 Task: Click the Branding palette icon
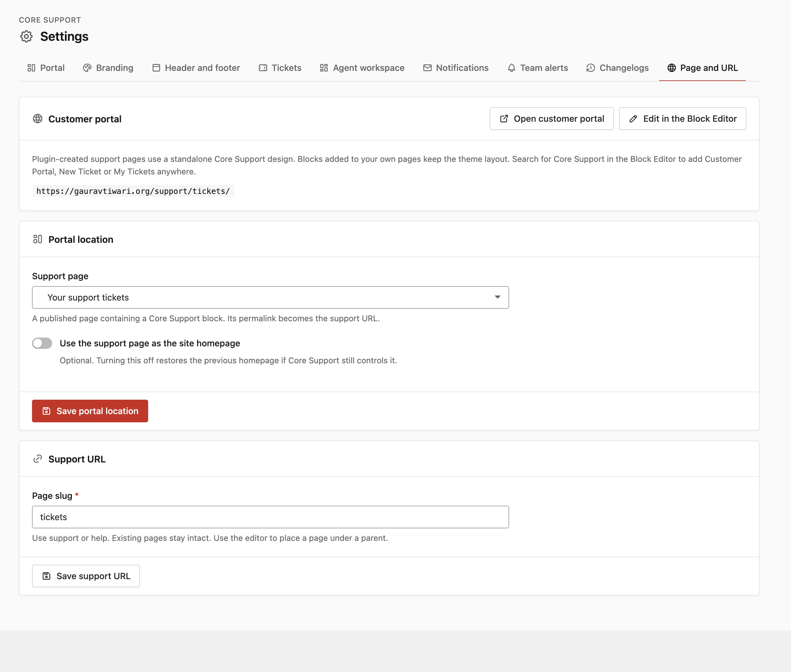point(87,68)
